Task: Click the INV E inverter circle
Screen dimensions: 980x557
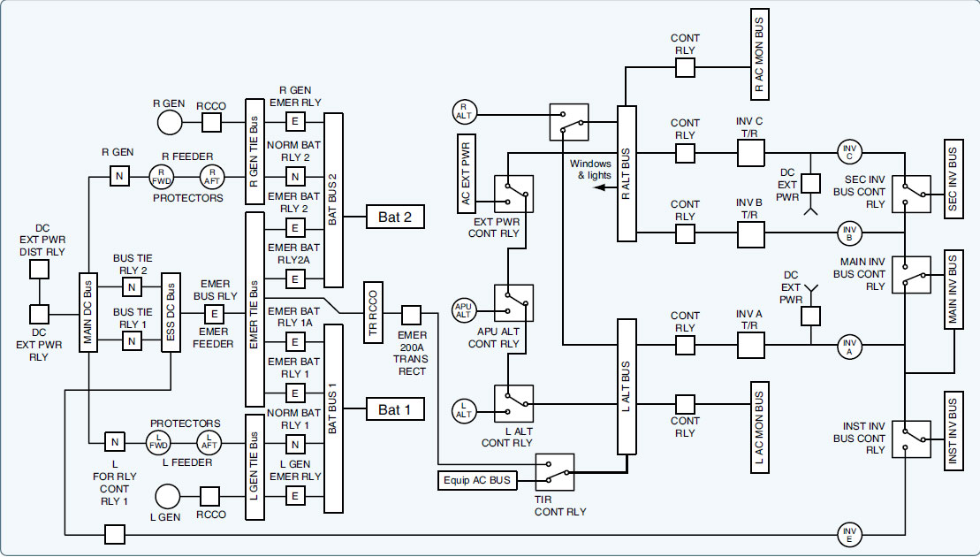Action: 849,534
